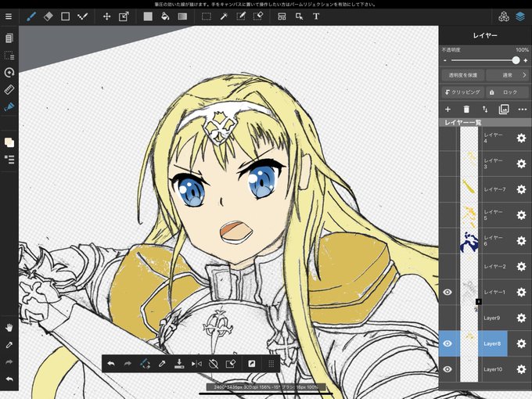Select the Transform tool

coord(124,16)
